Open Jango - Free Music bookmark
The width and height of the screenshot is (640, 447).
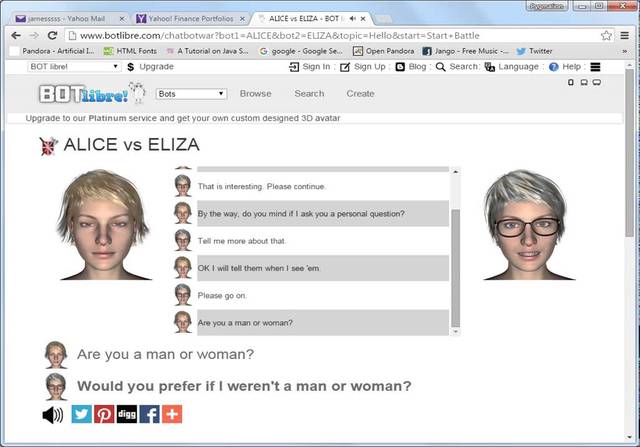[465, 51]
